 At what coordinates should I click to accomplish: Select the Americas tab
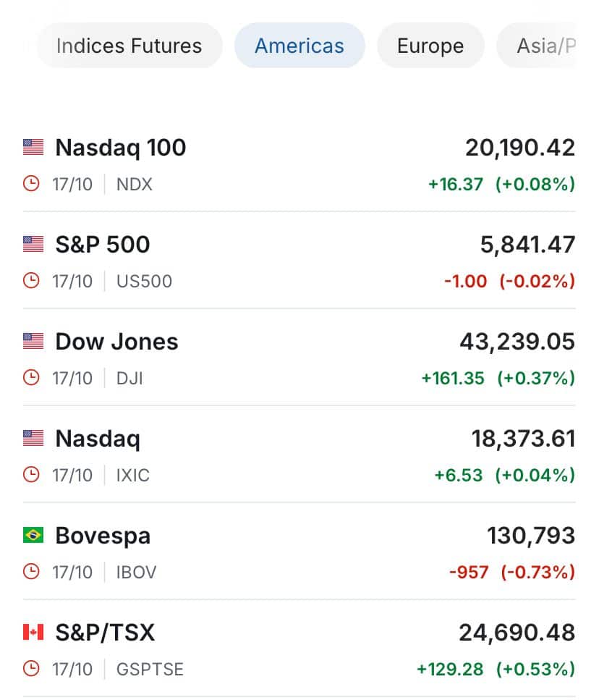coord(299,46)
